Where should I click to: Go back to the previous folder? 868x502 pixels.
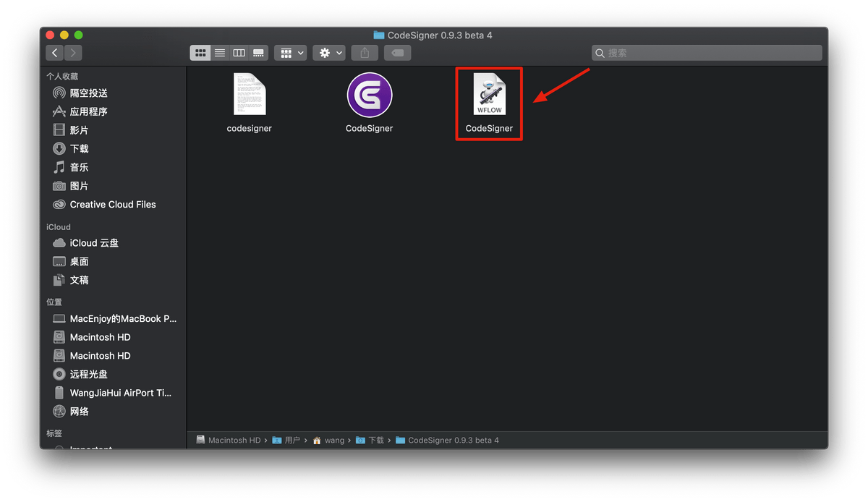click(x=55, y=53)
